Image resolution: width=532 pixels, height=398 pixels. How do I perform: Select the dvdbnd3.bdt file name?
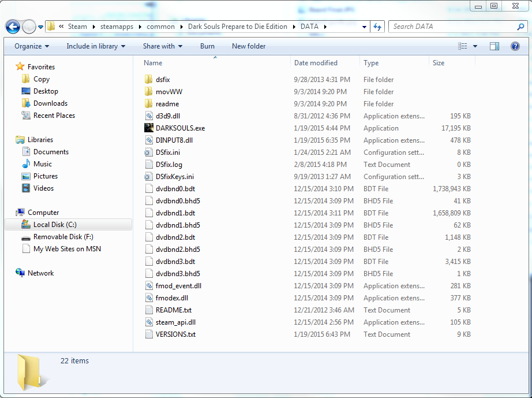175,262
